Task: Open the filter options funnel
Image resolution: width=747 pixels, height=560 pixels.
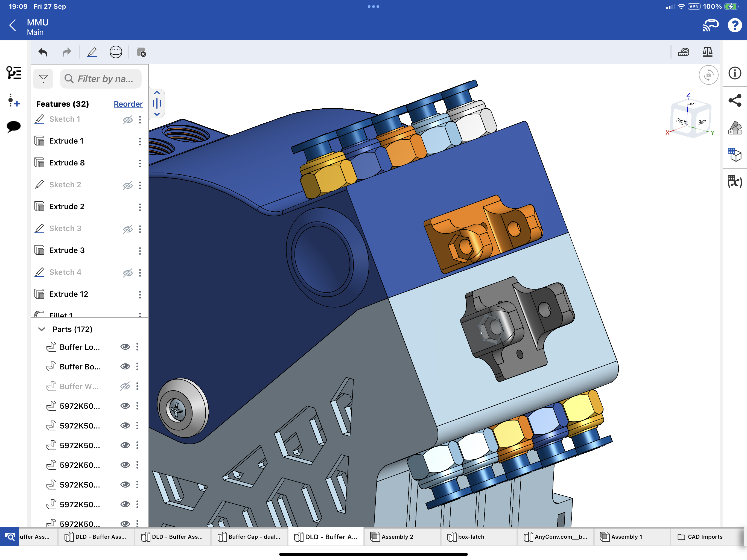Action: point(43,79)
